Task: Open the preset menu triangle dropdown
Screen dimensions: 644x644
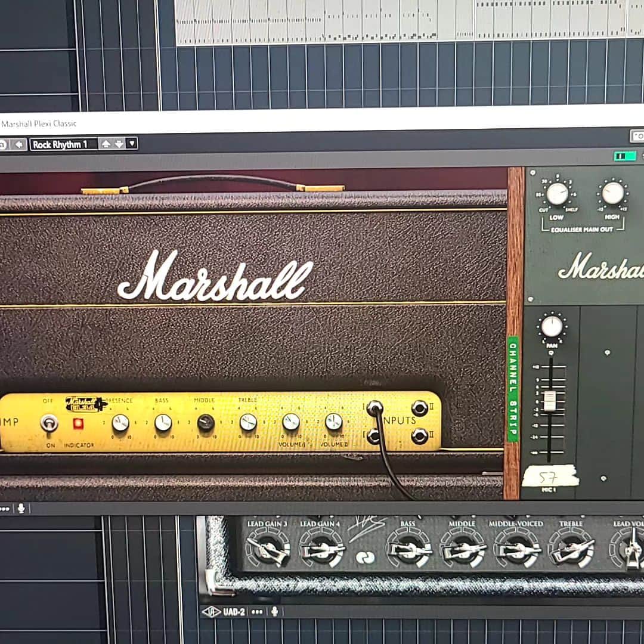Action: coord(132,143)
